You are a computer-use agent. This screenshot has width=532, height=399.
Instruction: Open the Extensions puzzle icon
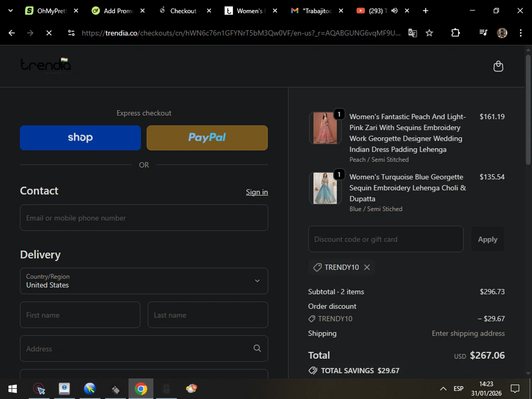click(x=455, y=33)
